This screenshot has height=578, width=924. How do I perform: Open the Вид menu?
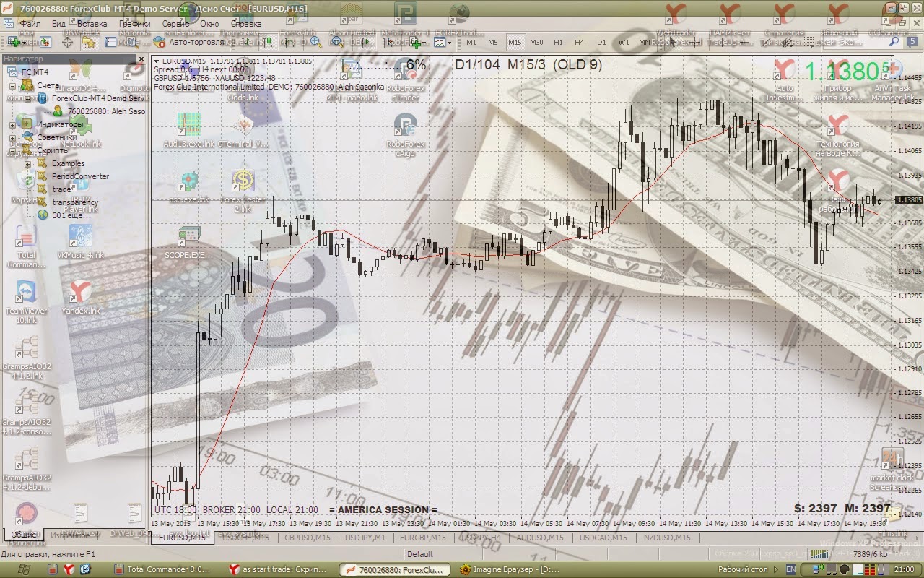pos(59,23)
